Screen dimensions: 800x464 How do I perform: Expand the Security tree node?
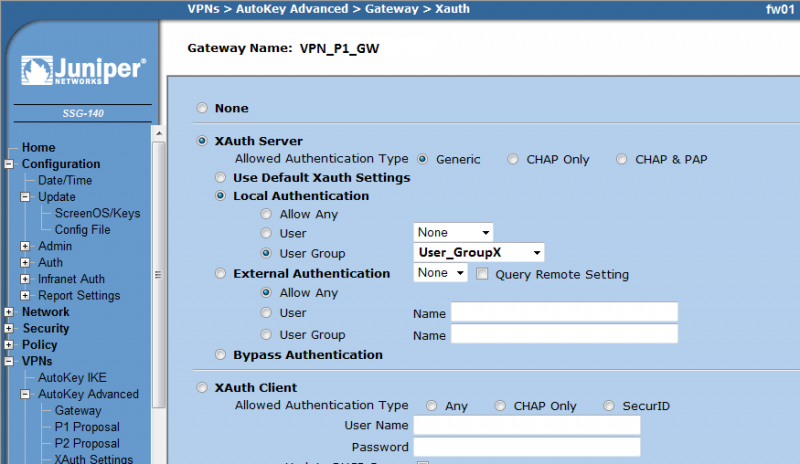[9, 328]
